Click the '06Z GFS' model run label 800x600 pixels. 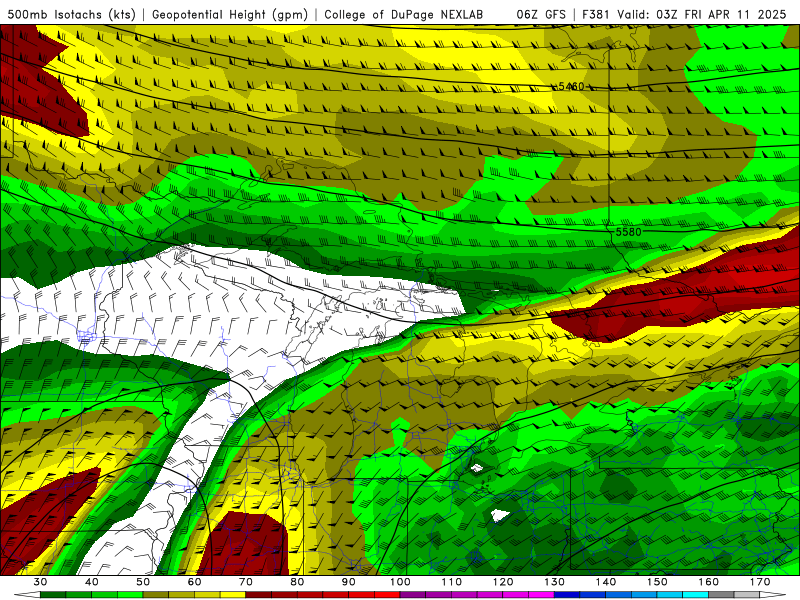coord(541,14)
